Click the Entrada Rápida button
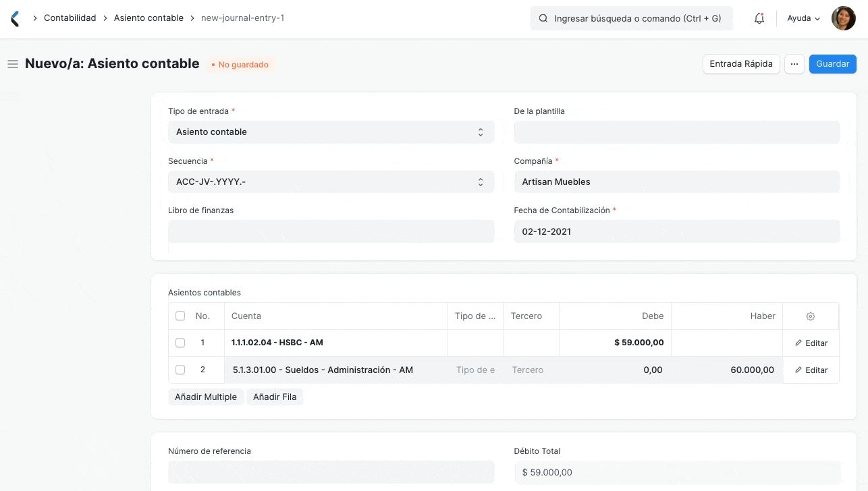This screenshot has height=491, width=868. [741, 64]
